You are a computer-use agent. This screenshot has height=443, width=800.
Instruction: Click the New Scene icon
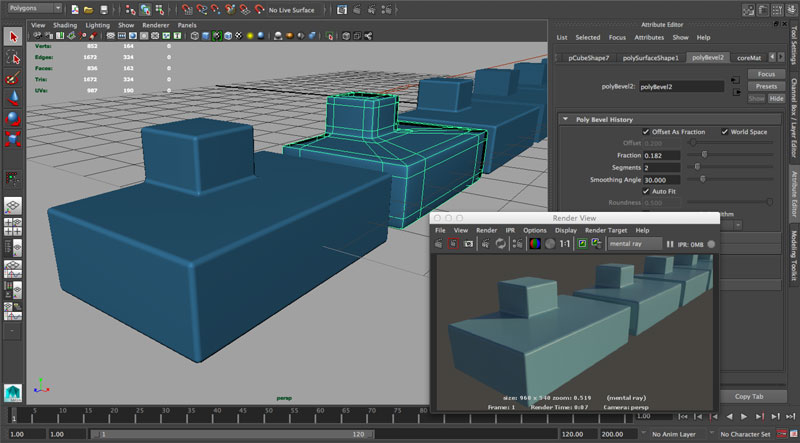75,10
